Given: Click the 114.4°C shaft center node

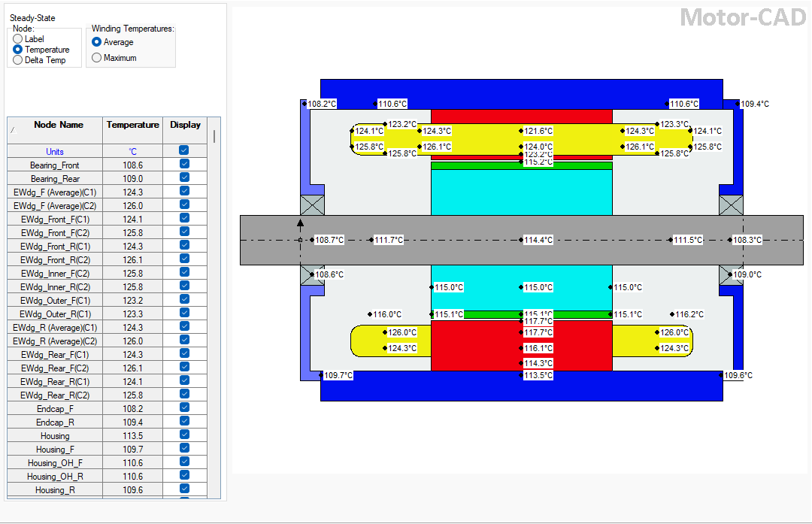Looking at the screenshot, I should pos(538,240).
